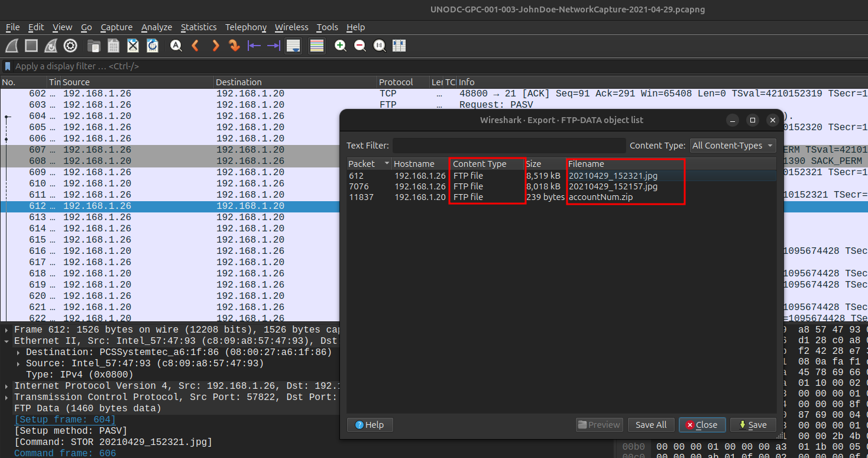Stop the capture with the square icon
Image resolution: width=868 pixels, height=458 pixels.
31,46
